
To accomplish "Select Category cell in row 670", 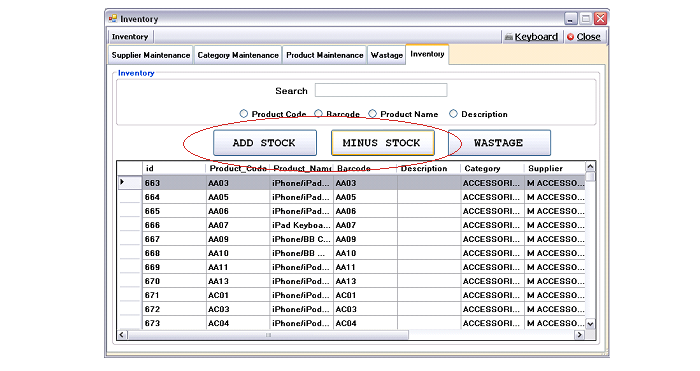I will [x=493, y=281].
